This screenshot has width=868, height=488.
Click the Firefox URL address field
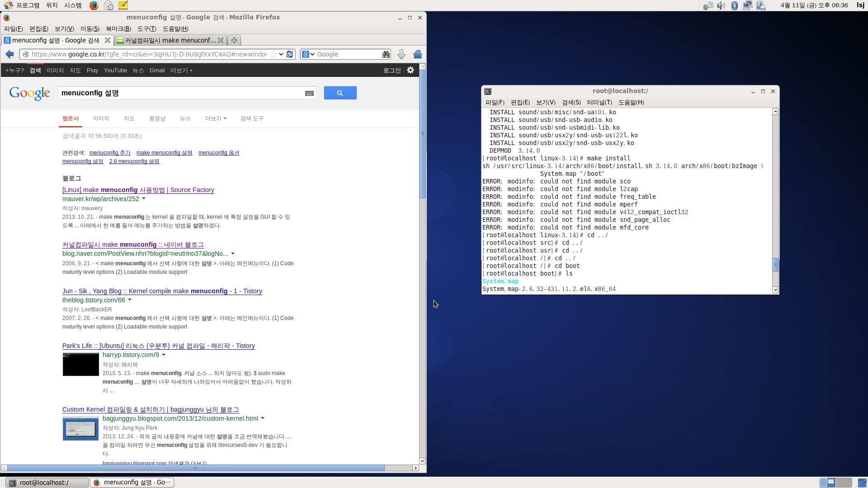pyautogui.click(x=149, y=54)
